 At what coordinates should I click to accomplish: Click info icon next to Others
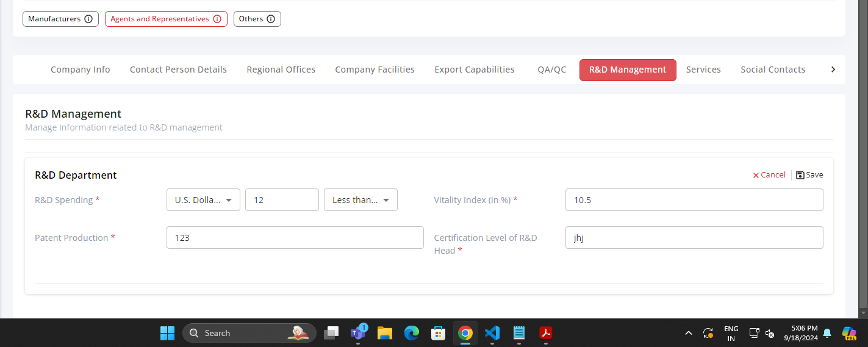pos(271,19)
